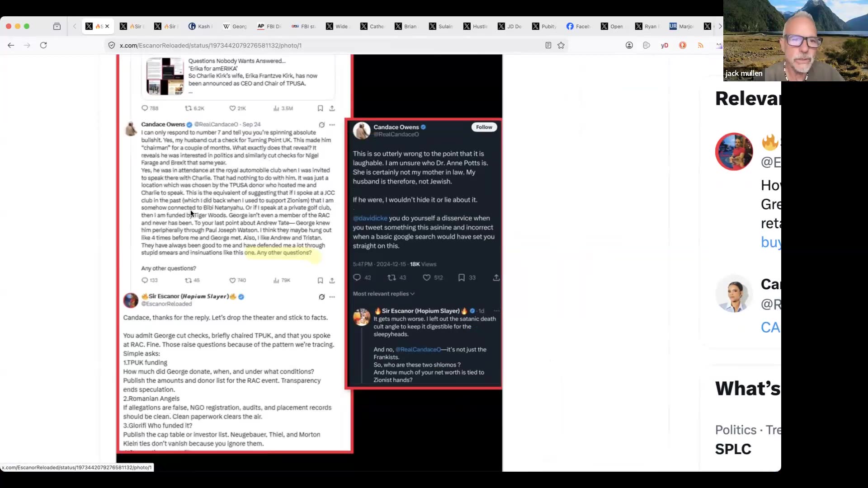The height and width of the screenshot is (488, 868).
Task: Open Candace Owens profile avatar in sidebar
Action: (734, 294)
